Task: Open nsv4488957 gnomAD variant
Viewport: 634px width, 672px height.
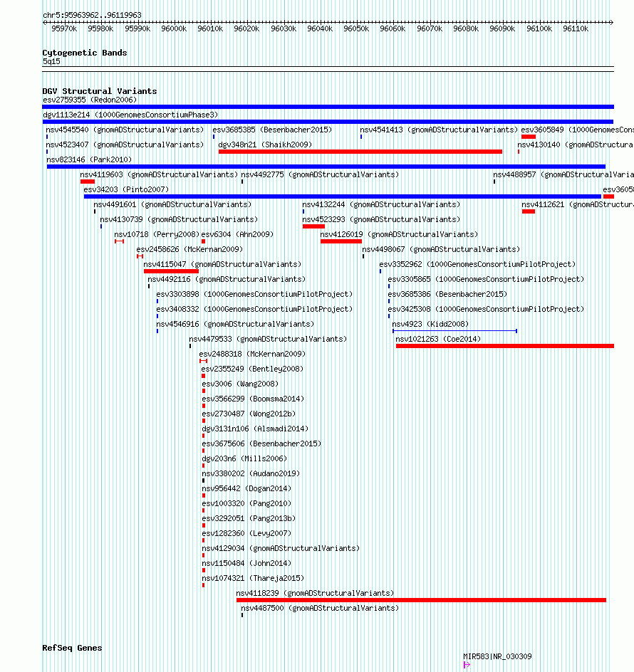Action: tap(563, 174)
